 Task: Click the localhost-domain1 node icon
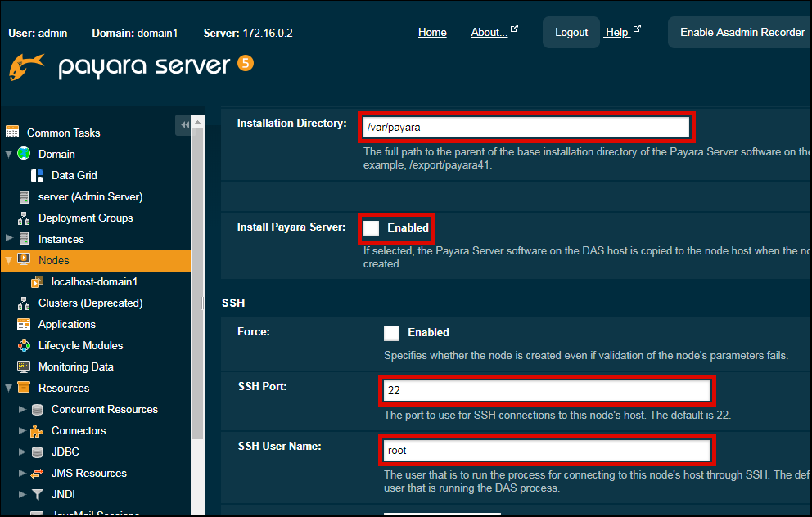[37, 281]
